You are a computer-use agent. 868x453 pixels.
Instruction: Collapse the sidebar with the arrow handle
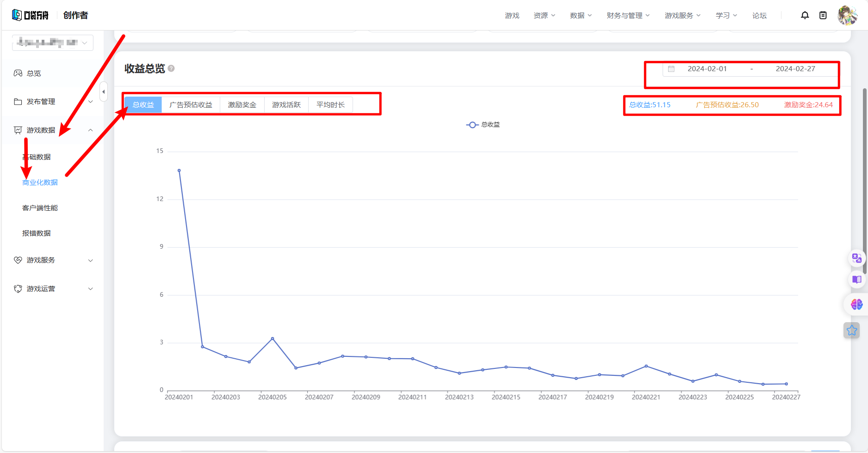[x=104, y=92]
